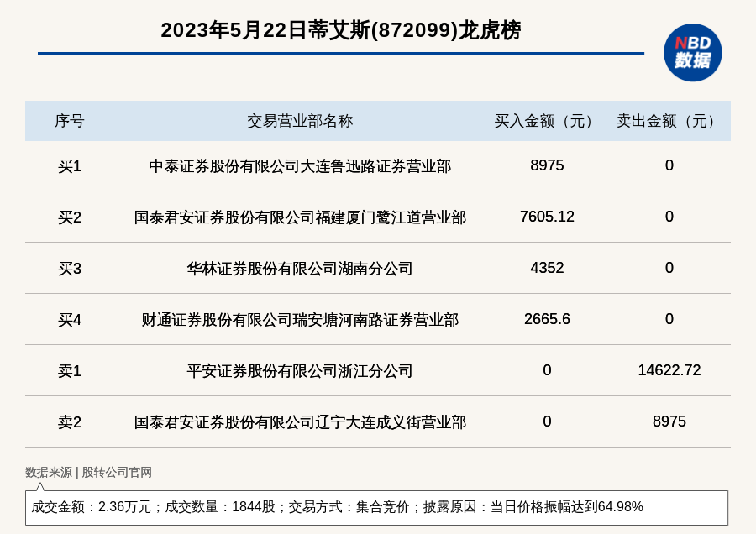756x534 pixels.
Task: Select the 买4 row label
Action: coord(70,320)
